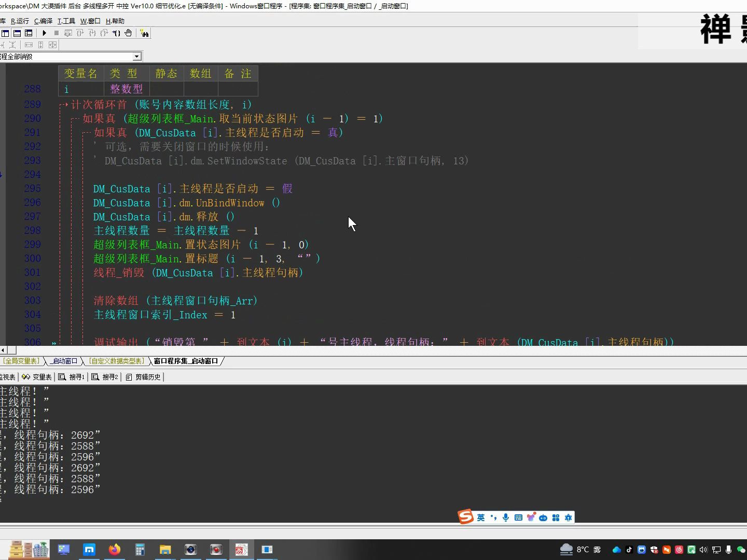Click line DM_CusData [i].dm.UnBindWindow ()
This screenshot has width=747, height=560.
187,202
